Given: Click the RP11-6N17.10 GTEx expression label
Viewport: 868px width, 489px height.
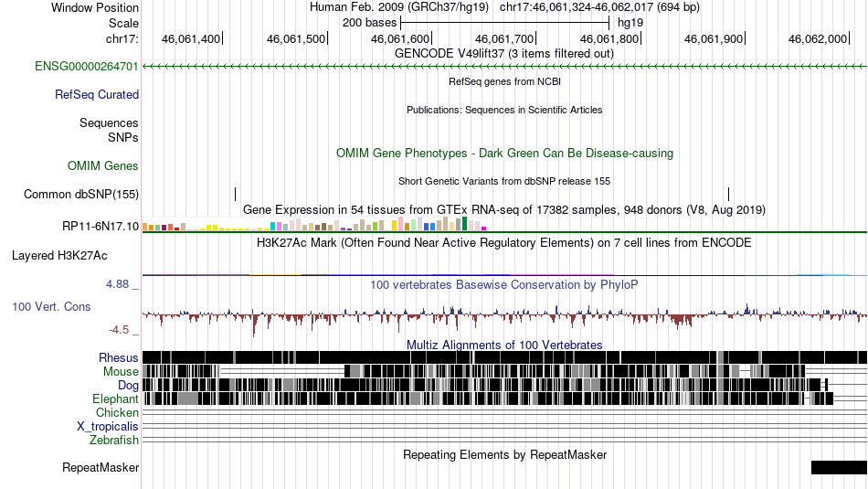Looking at the screenshot, I should [x=101, y=226].
